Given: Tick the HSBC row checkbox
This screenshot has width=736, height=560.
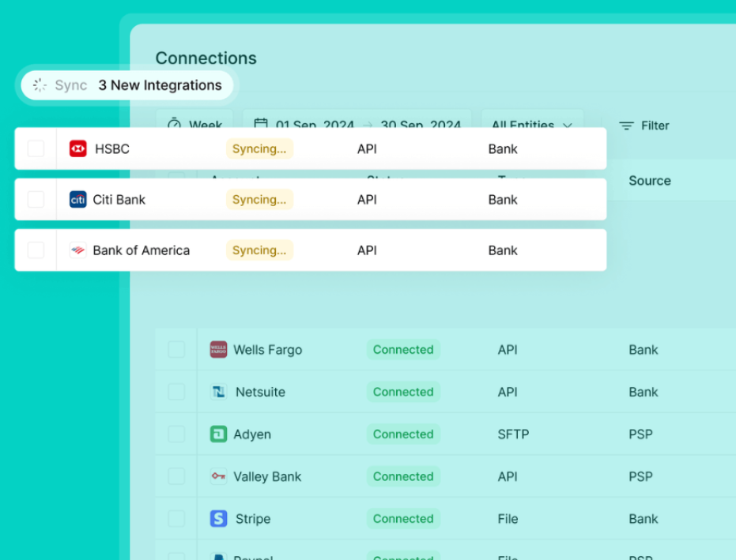Looking at the screenshot, I should tap(36, 148).
